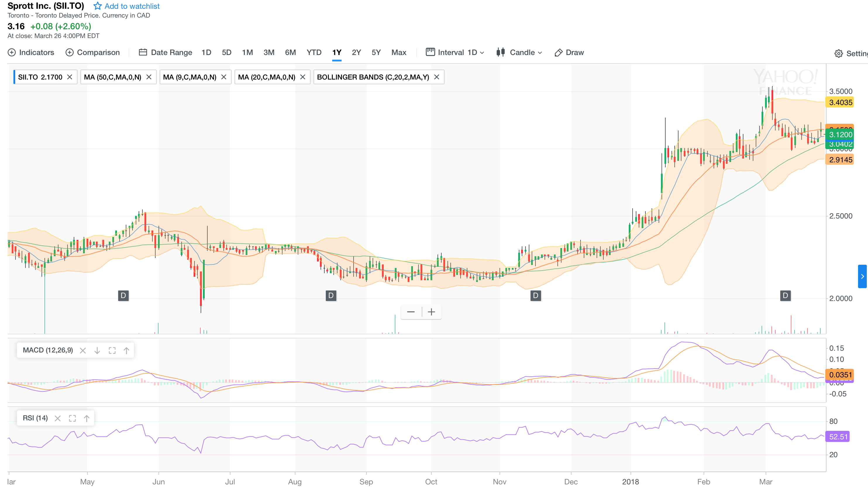
Task: Switch to the 5Y range tab
Action: coord(376,52)
